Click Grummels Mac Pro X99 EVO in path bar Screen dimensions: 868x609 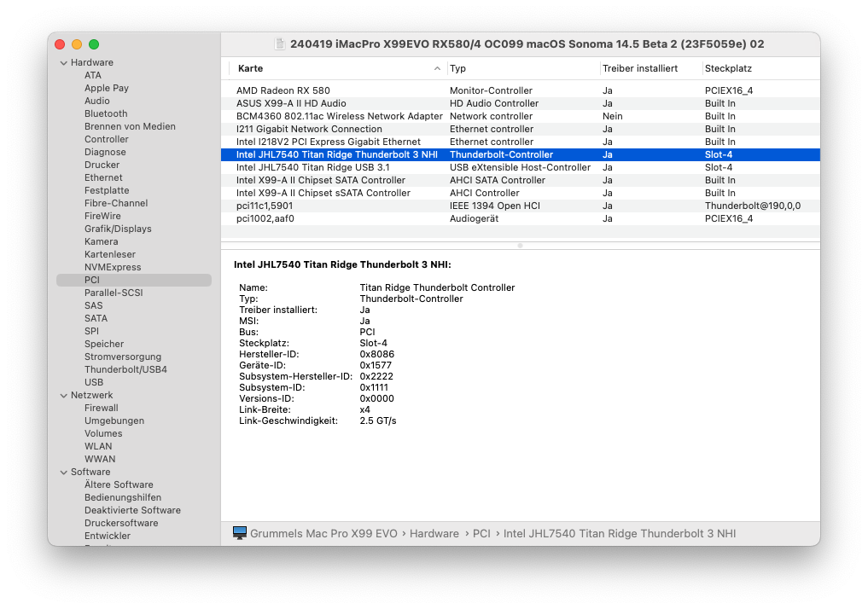(x=323, y=534)
